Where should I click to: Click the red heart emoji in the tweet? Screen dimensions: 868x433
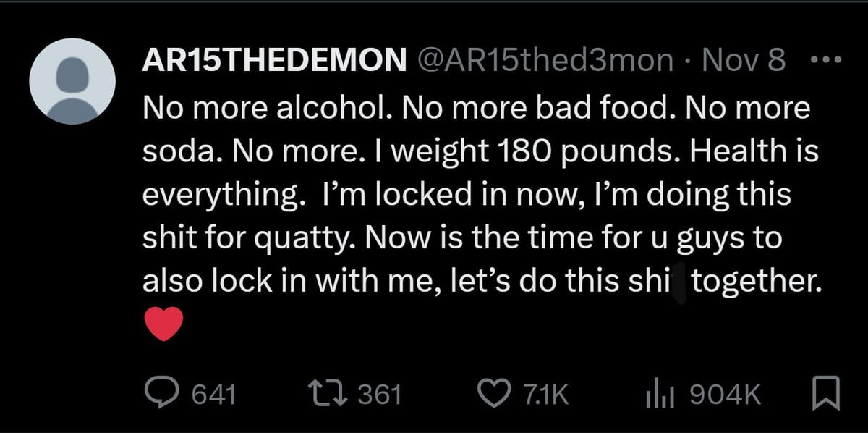point(164,325)
